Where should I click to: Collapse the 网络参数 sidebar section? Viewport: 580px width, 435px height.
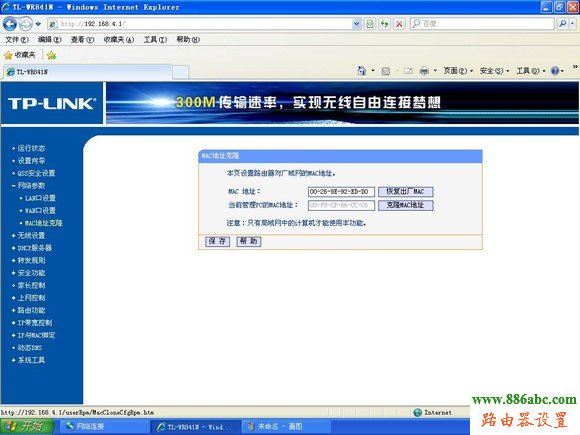pyautogui.click(x=31, y=186)
